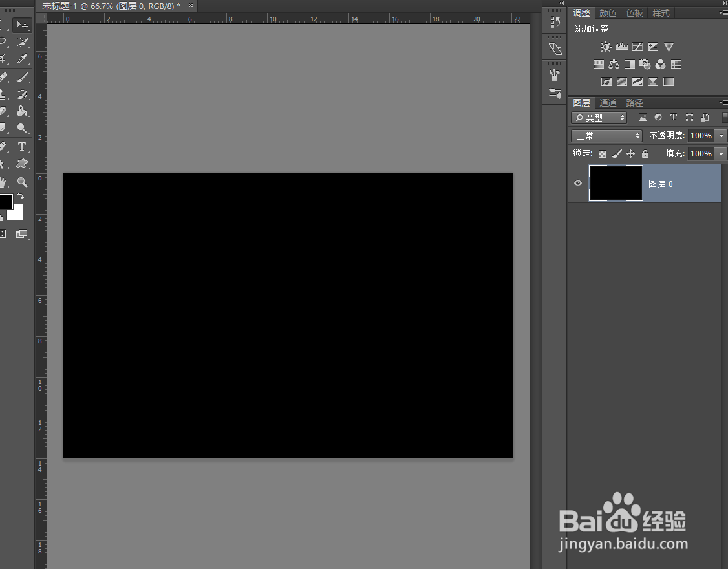This screenshot has width=728, height=569.
Task: Add a Curves adjustment
Action: 637,47
